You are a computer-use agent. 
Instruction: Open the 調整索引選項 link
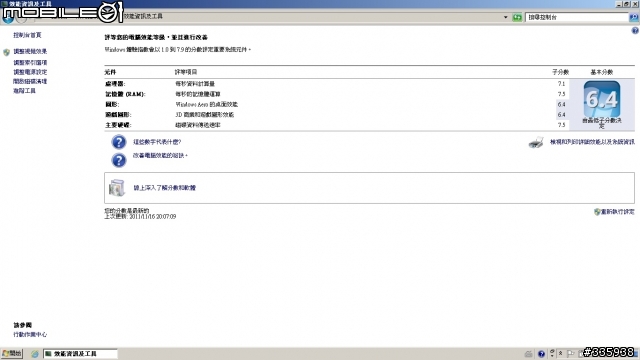[30, 62]
